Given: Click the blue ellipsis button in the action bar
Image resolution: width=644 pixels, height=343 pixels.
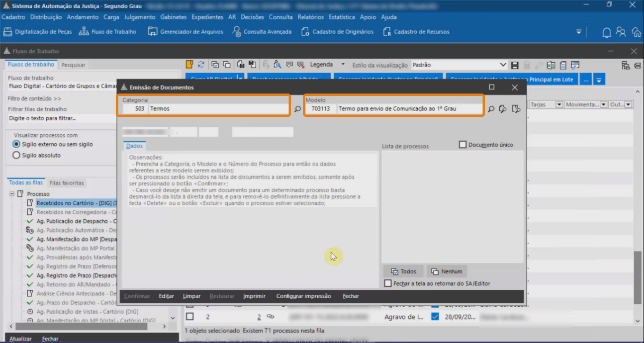Looking at the screenshot, I should click(586, 80).
